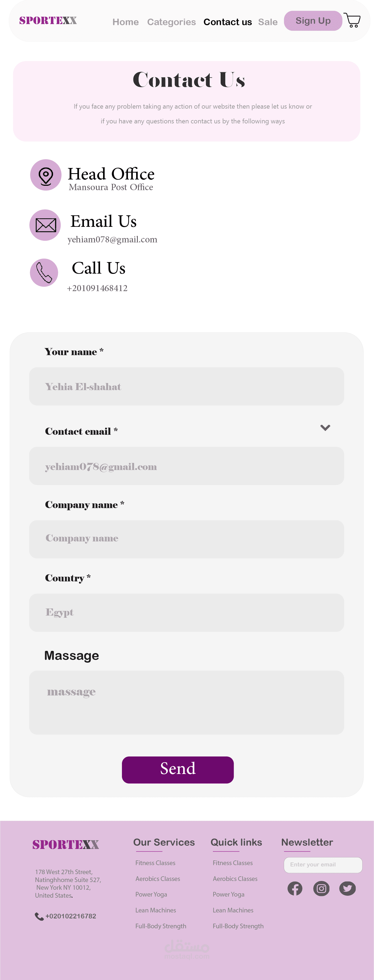
Task: Click the footer phone number icon
Action: (x=39, y=917)
